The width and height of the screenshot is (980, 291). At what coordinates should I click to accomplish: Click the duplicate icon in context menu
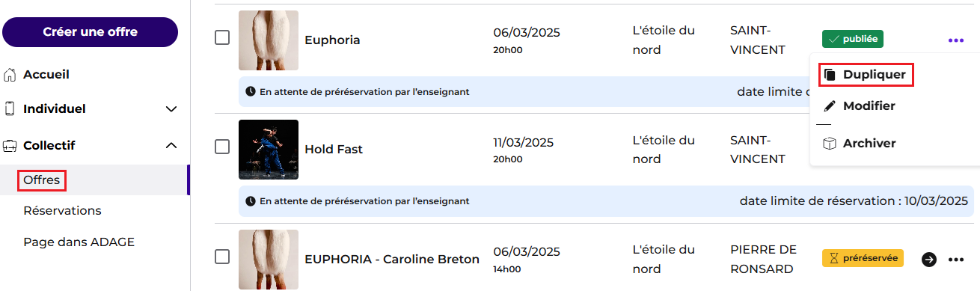[829, 75]
